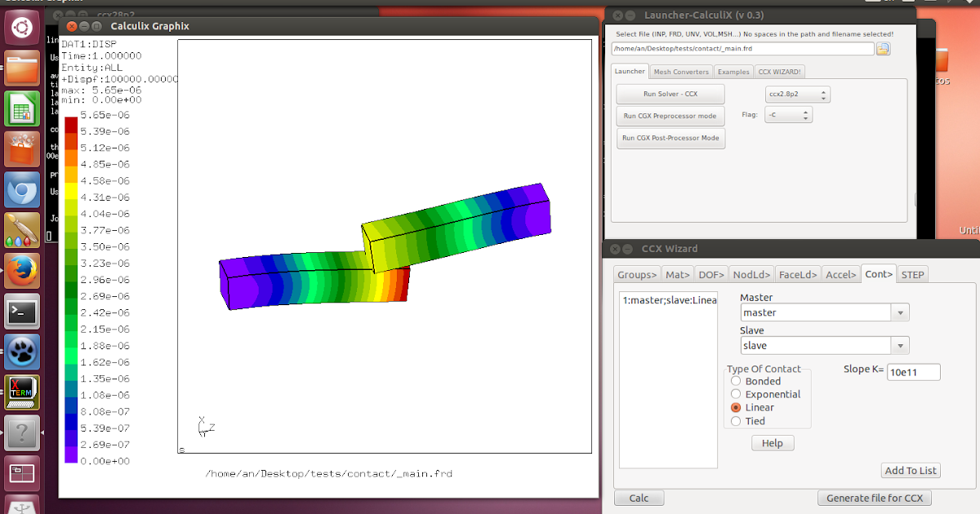Expand the ccx2.8p2 solver version selector

[x=822, y=94]
